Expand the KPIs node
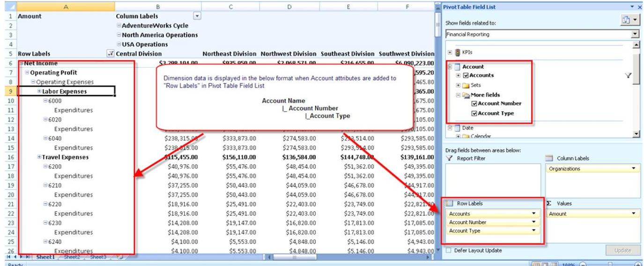The width and height of the screenshot is (644, 266). [x=450, y=53]
